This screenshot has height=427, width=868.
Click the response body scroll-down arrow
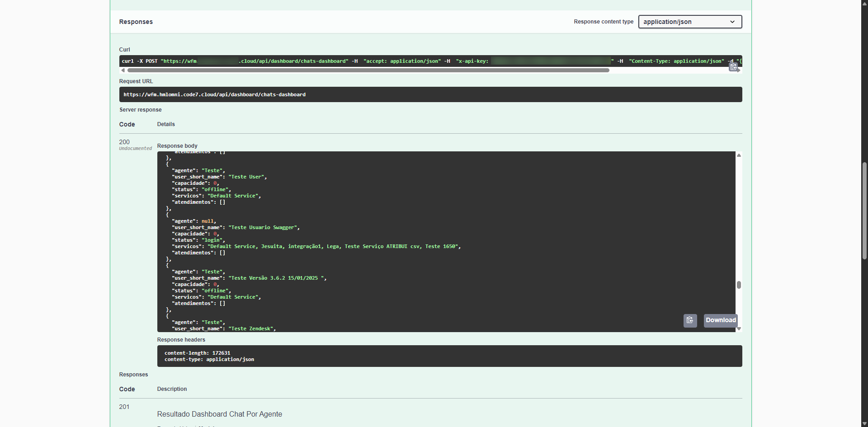739,329
